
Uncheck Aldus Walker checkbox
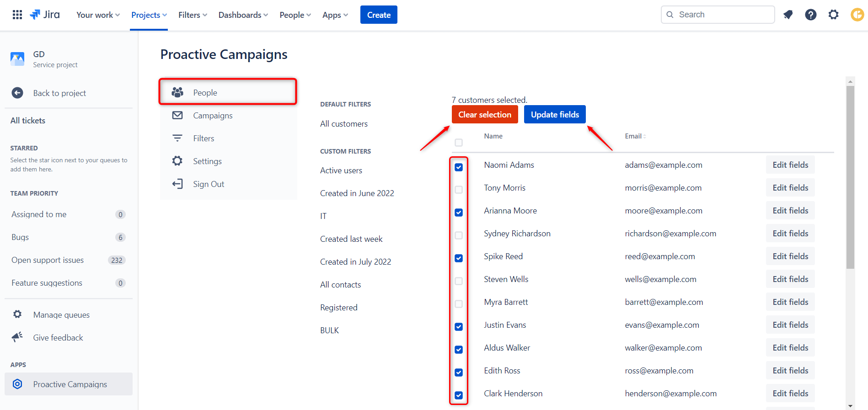[x=459, y=349]
